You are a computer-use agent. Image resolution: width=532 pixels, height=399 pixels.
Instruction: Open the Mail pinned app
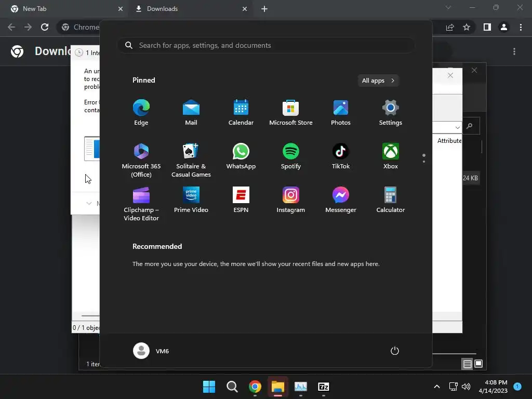[191, 113]
